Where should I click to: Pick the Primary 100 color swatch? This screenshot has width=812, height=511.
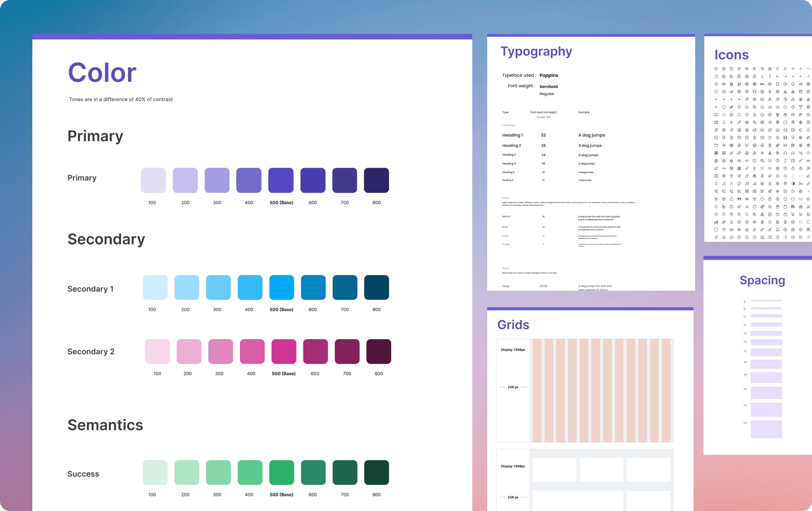tap(153, 180)
